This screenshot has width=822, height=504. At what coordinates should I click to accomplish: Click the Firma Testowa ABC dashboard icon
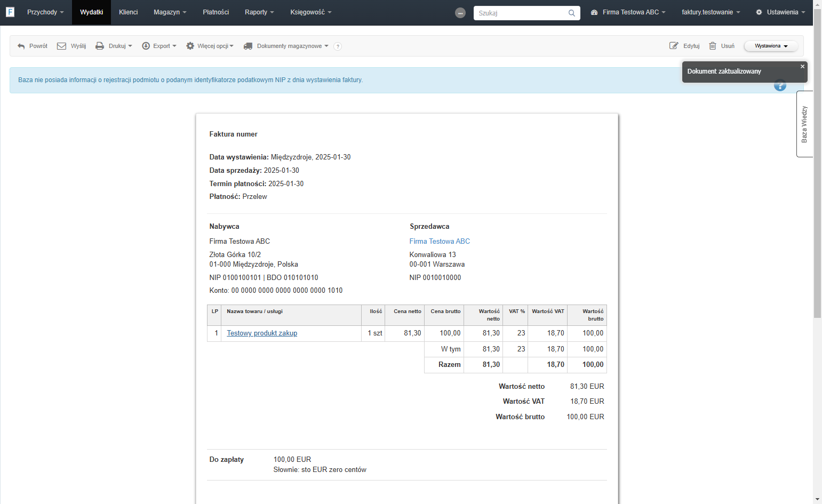594,12
